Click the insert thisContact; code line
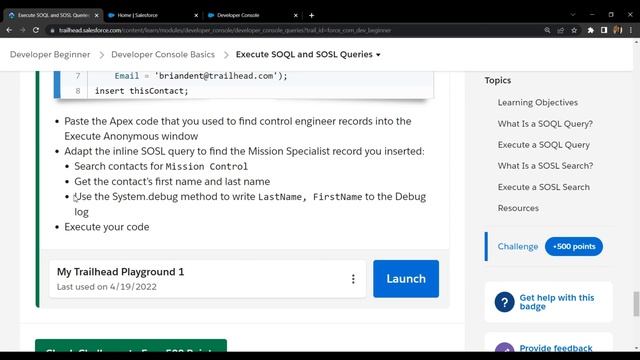 pyautogui.click(x=142, y=91)
